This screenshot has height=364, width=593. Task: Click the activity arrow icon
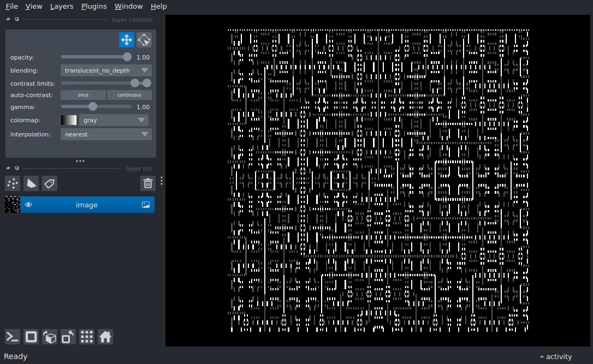[542, 356]
